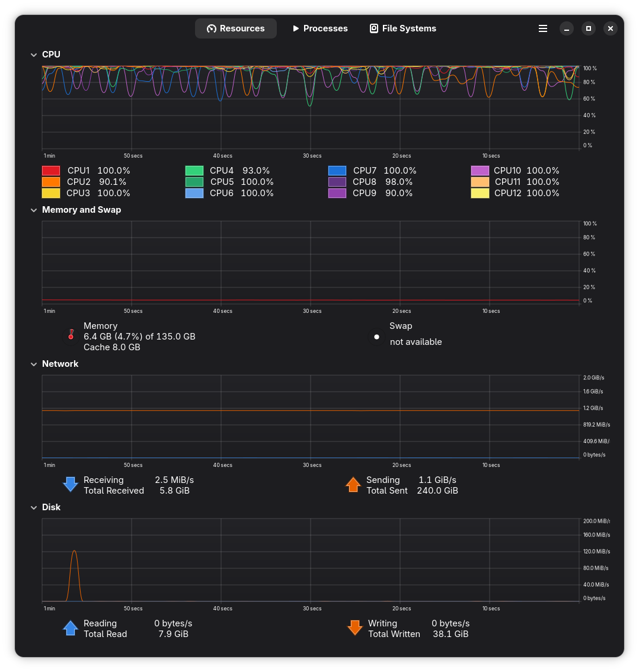The image size is (639, 672).
Task: Click the Swap usage indicator icon
Action: pyautogui.click(x=376, y=337)
